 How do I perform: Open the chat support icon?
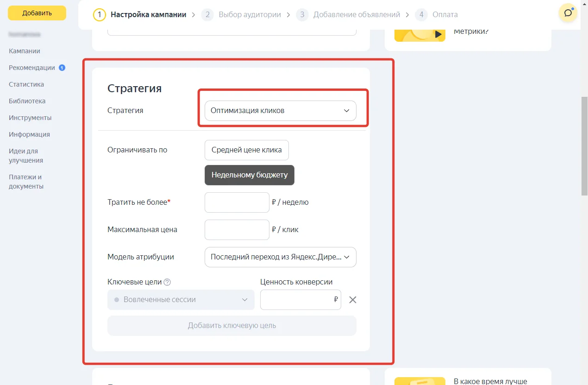point(568,13)
